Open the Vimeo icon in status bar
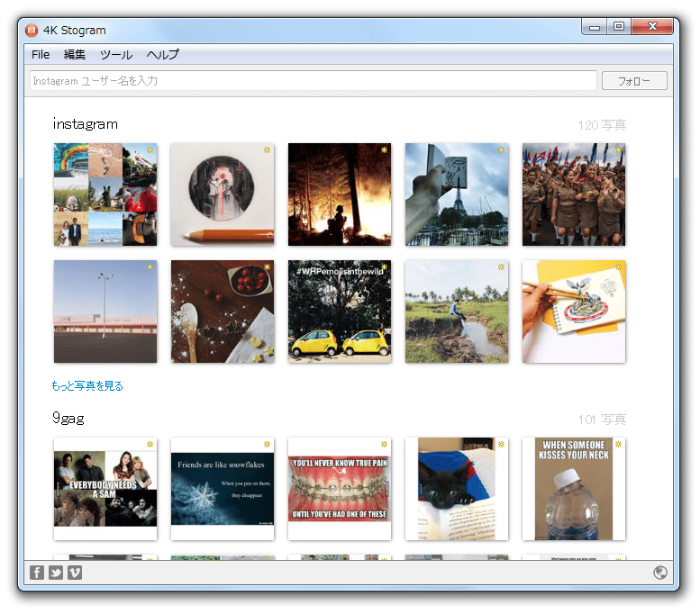Screen dimensions: 700x614 pyautogui.click(x=75, y=572)
